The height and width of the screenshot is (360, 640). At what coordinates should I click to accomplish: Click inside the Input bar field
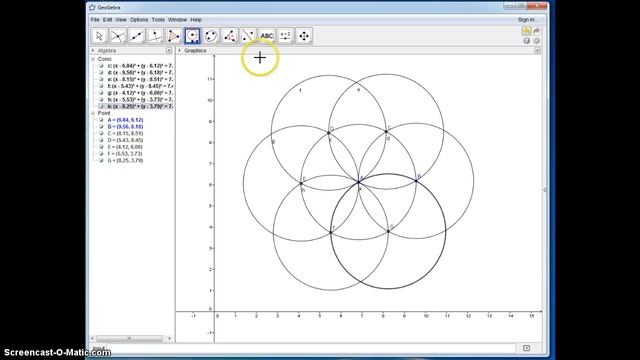[311, 348]
